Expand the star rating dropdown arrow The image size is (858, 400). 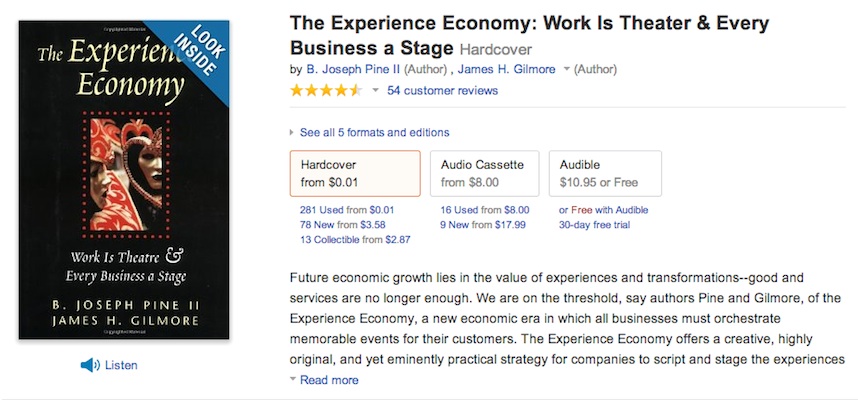click(375, 90)
